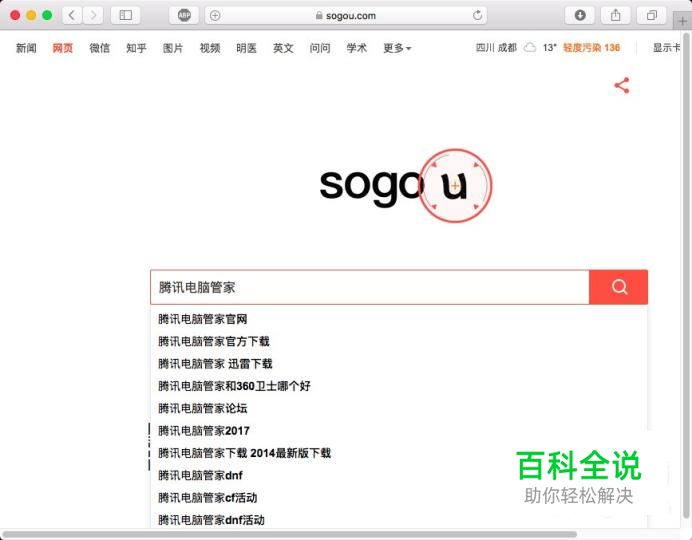The height and width of the screenshot is (540, 692).
Task: Click the red magnifier search button
Action: (619, 287)
